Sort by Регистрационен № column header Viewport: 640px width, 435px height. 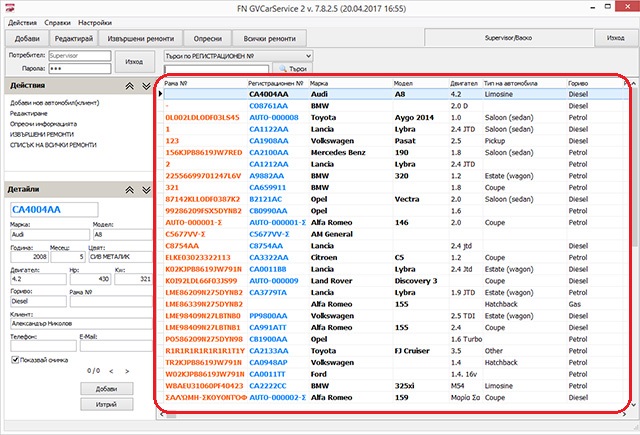[x=278, y=83]
